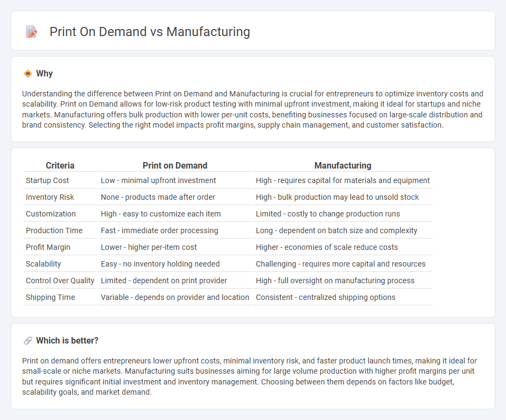Viewport: 506px width, 420px height.
Task: Select the 'Scalability' row label
Action: (x=43, y=264)
